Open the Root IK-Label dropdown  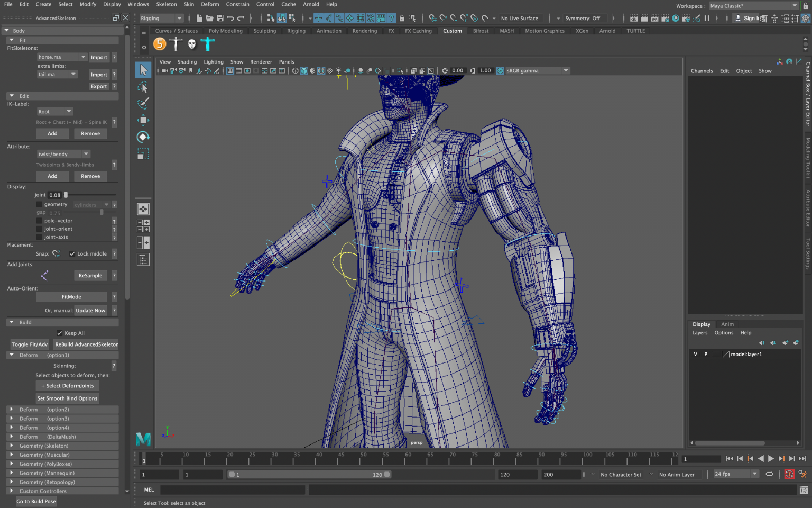[x=54, y=112]
